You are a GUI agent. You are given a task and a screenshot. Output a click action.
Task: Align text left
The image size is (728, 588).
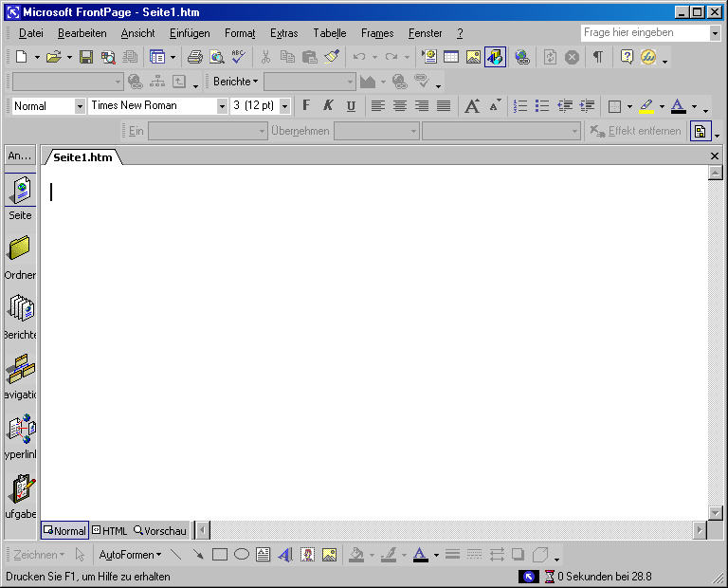click(x=377, y=106)
